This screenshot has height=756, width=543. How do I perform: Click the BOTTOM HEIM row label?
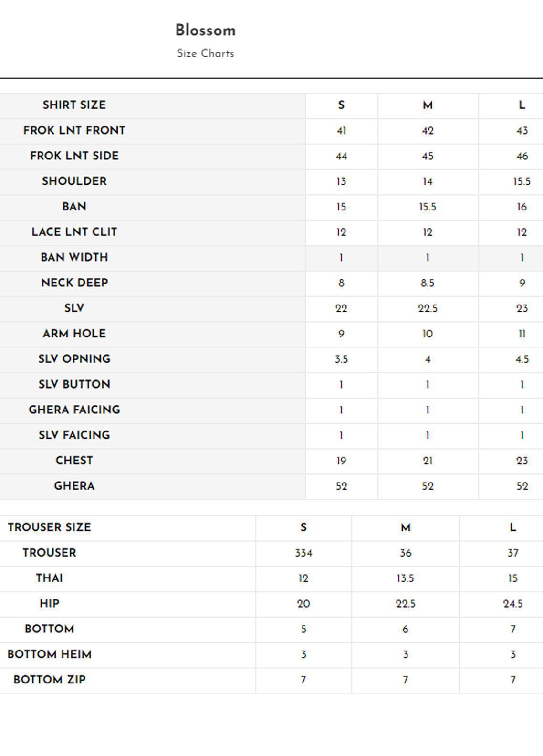coord(49,654)
